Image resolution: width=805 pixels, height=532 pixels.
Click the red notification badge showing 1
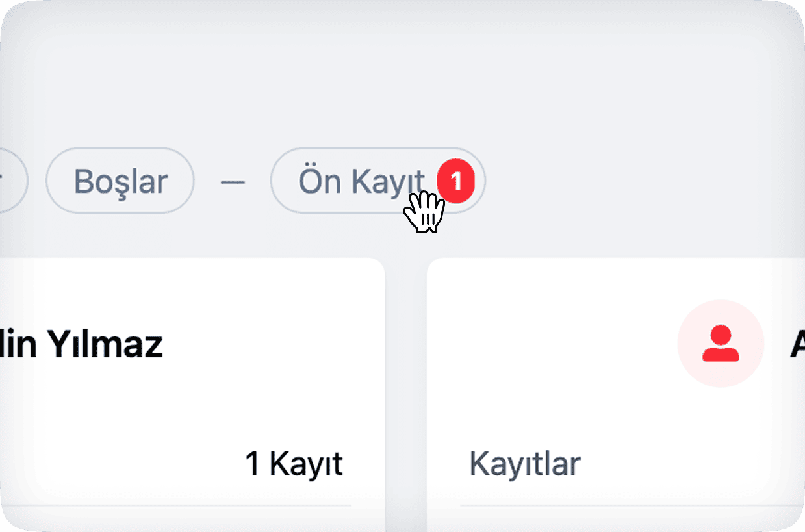[x=456, y=181]
